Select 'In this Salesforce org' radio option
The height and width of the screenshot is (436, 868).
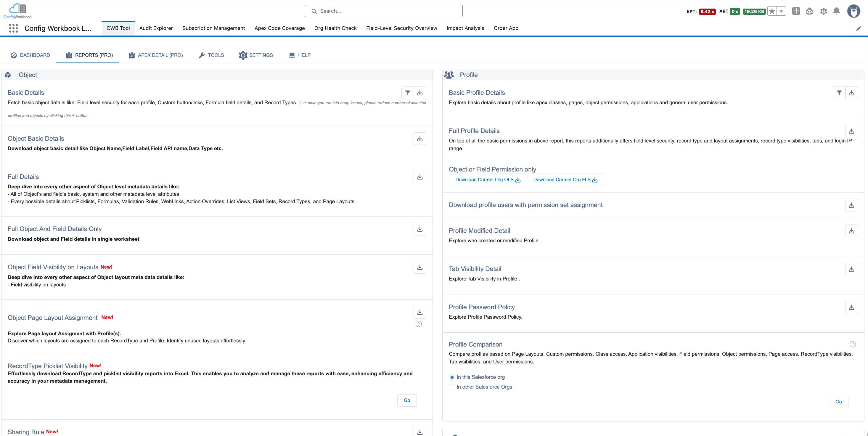pos(452,377)
